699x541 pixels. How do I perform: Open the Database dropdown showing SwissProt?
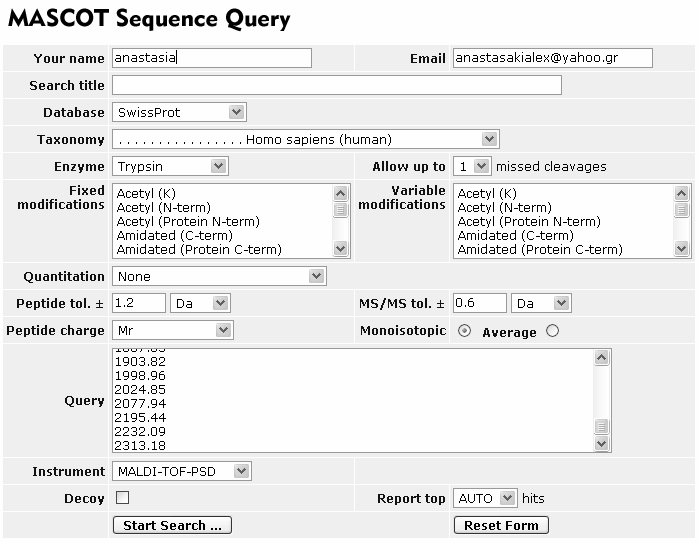[179, 112]
